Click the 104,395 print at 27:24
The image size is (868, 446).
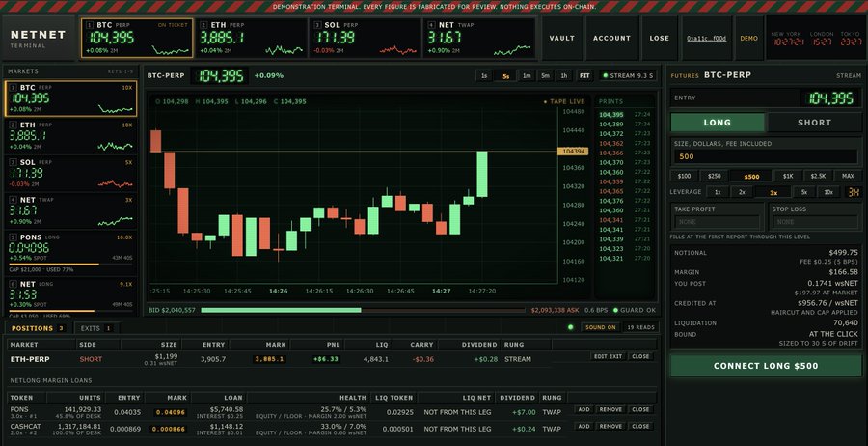[624, 115]
